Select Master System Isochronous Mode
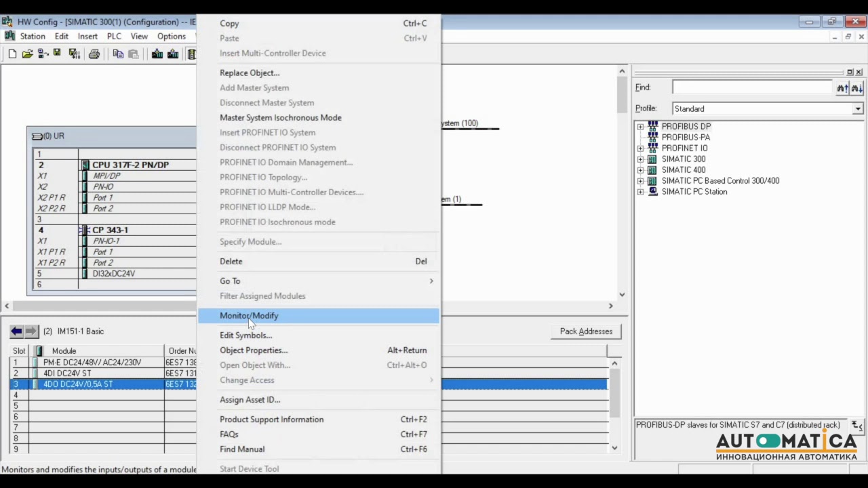Viewport: 868px width, 488px height. 319,118
